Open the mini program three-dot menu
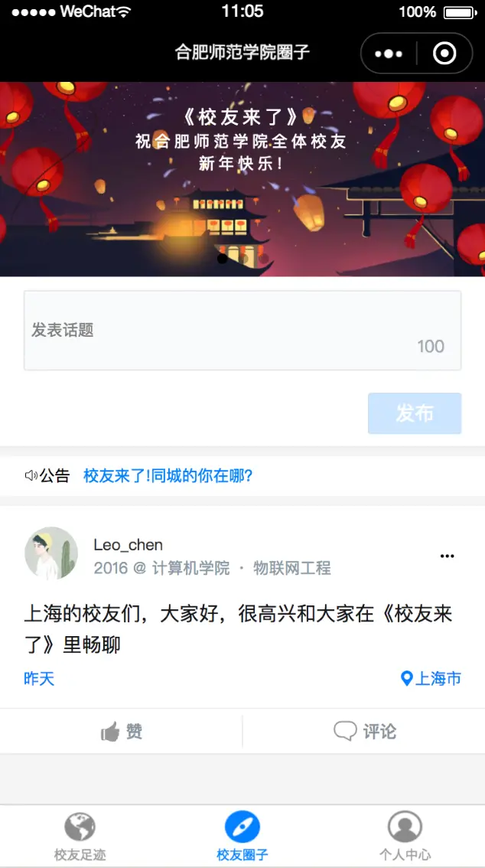Viewport: 485px width, 868px height. 388,54
